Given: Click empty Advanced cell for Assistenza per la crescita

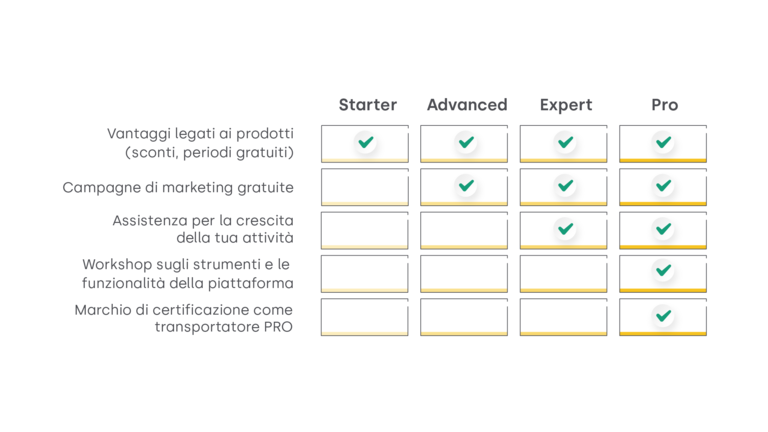Looking at the screenshot, I should 464,230.
